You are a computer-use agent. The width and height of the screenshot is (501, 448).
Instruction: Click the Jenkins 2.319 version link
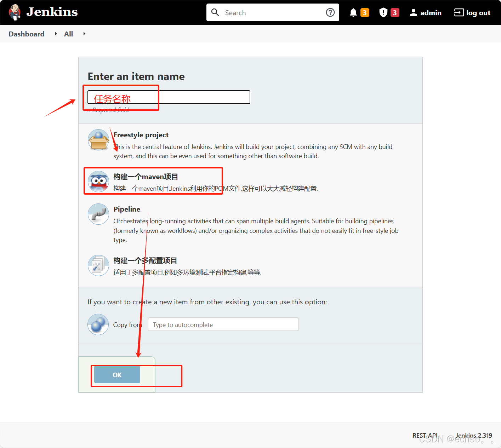tap(474, 435)
